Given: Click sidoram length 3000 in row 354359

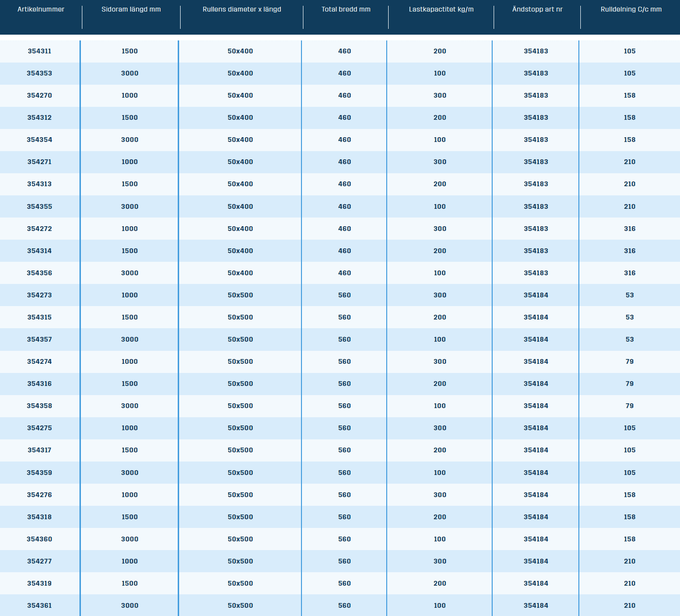Looking at the screenshot, I should (130, 473).
